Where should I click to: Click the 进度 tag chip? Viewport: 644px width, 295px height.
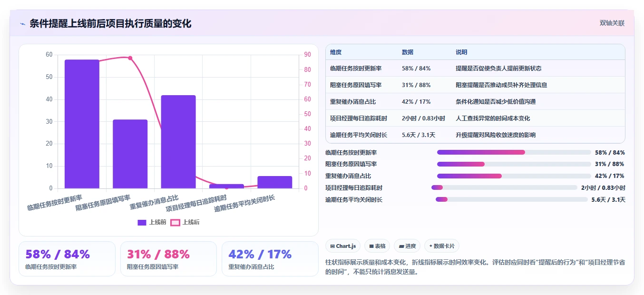click(x=407, y=246)
